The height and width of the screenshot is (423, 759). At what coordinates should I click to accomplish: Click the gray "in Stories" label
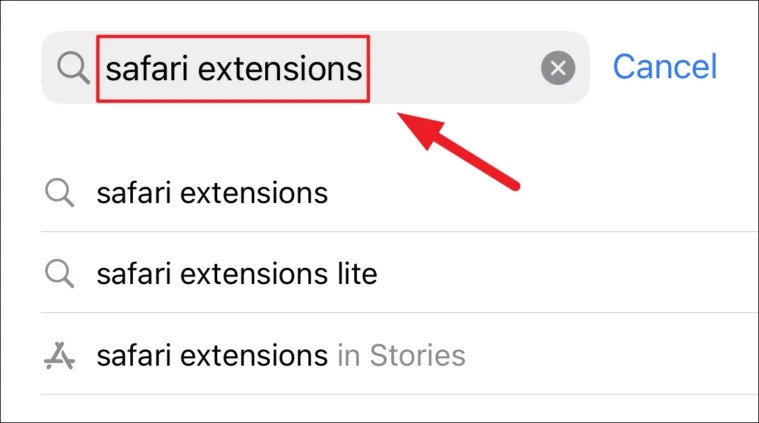coord(402,355)
